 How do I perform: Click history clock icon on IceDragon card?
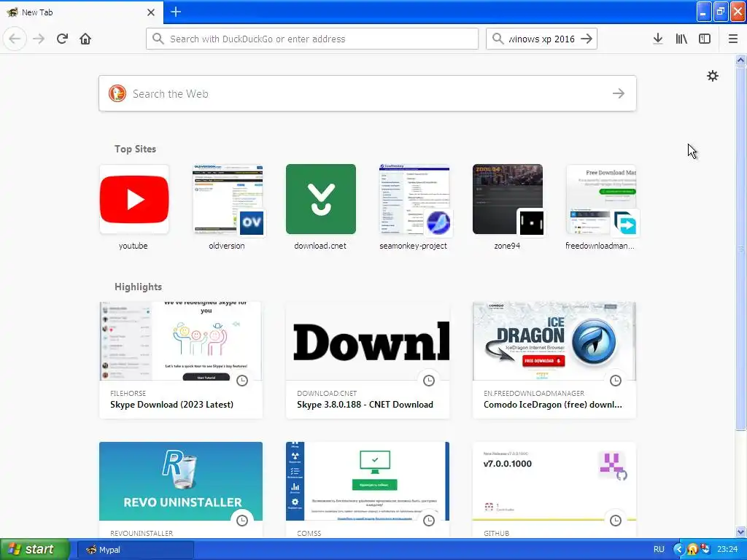click(616, 381)
